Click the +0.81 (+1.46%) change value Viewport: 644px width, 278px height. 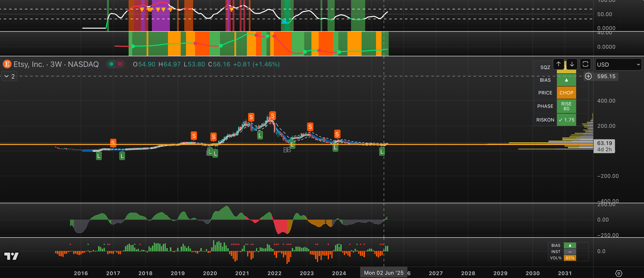point(256,64)
